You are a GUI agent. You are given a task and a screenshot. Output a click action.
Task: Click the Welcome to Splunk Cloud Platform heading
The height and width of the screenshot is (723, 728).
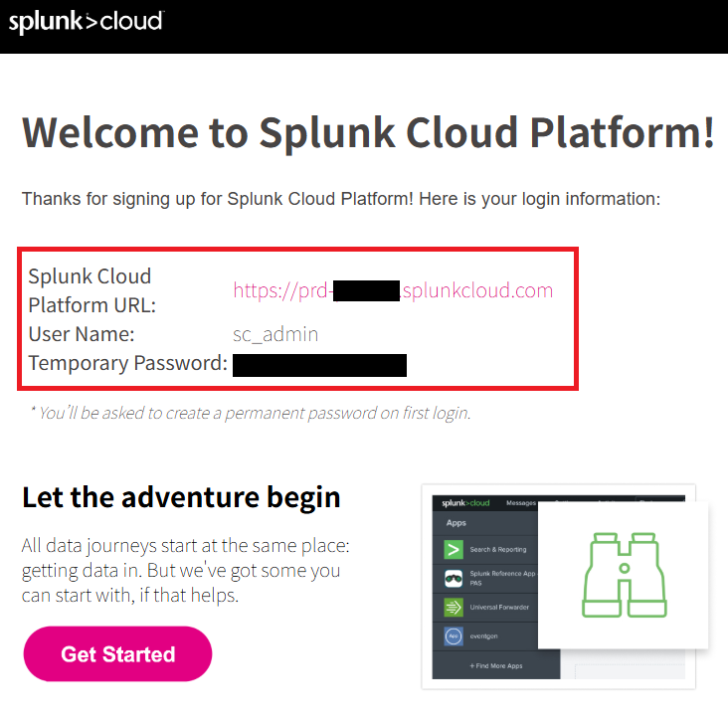pyautogui.click(x=368, y=132)
